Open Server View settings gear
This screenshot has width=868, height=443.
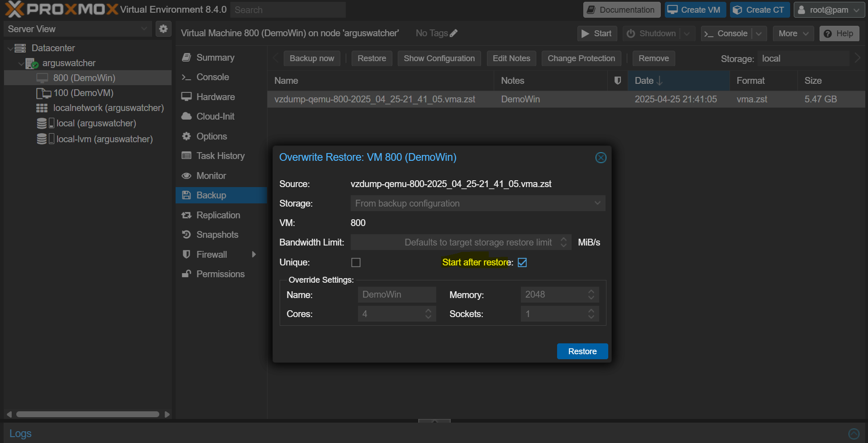(x=163, y=29)
